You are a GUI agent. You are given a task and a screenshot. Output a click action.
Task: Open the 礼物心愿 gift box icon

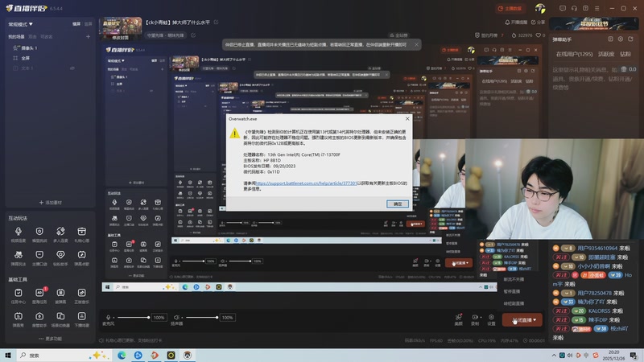coord(82,234)
